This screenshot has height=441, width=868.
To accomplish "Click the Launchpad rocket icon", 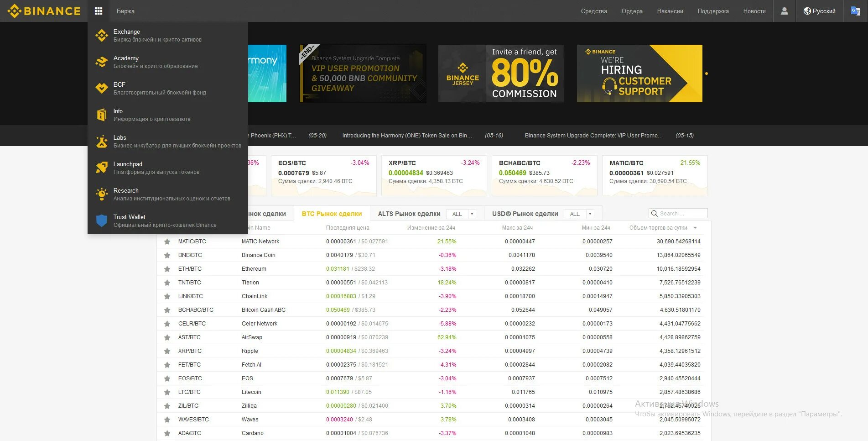I will pyautogui.click(x=102, y=168).
